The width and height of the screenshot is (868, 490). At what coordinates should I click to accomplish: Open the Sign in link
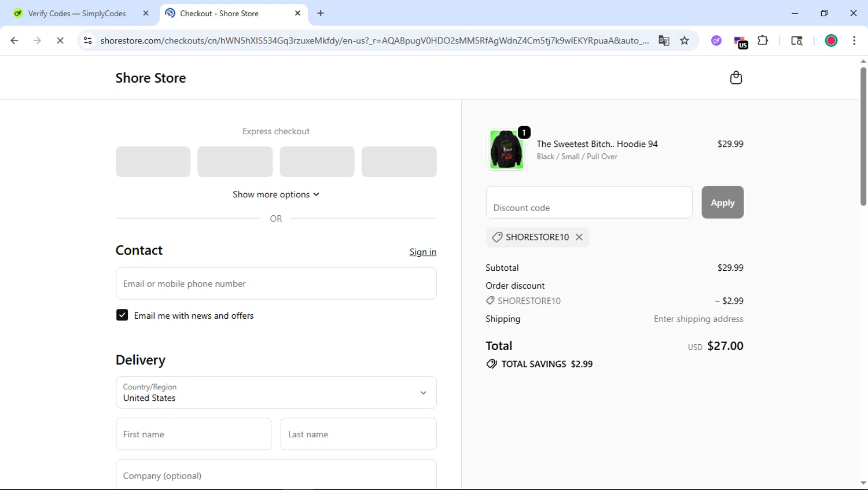[422, 252]
